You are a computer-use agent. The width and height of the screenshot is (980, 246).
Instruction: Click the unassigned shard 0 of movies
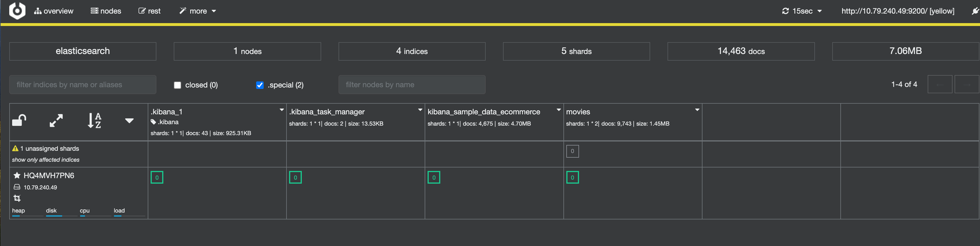tap(572, 151)
